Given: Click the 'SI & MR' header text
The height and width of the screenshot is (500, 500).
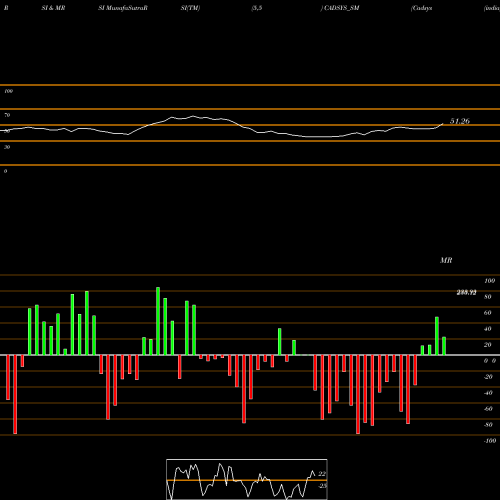Looking at the screenshot, I should 53,8.
